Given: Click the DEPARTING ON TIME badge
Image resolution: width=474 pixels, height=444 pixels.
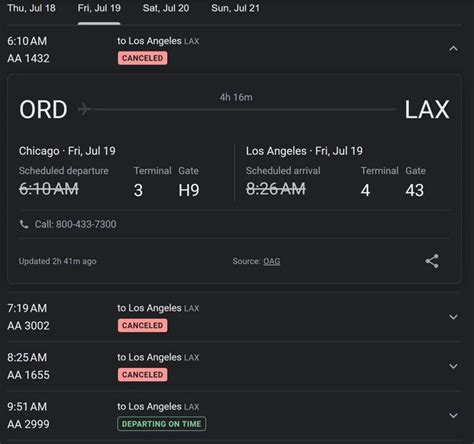Looking at the screenshot, I should pos(162,424).
